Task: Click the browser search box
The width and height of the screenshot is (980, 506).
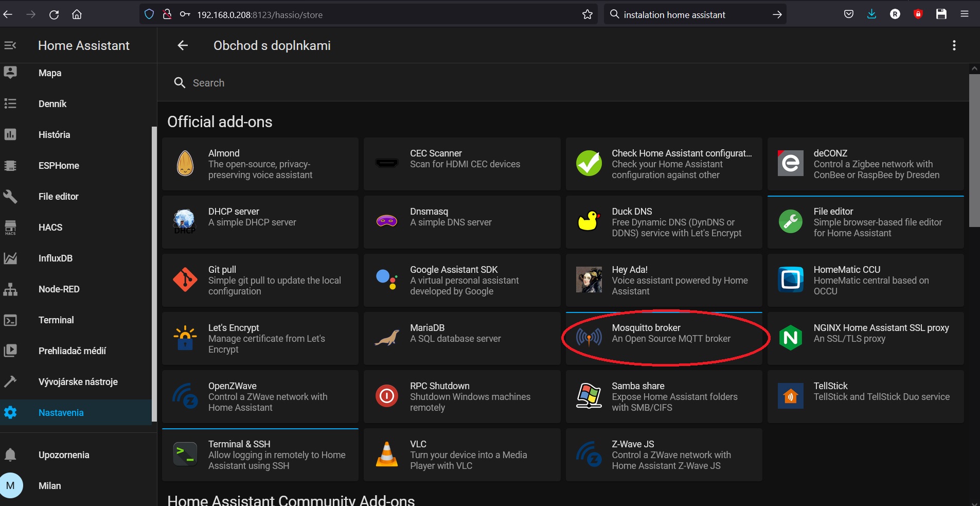Action: [694, 14]
